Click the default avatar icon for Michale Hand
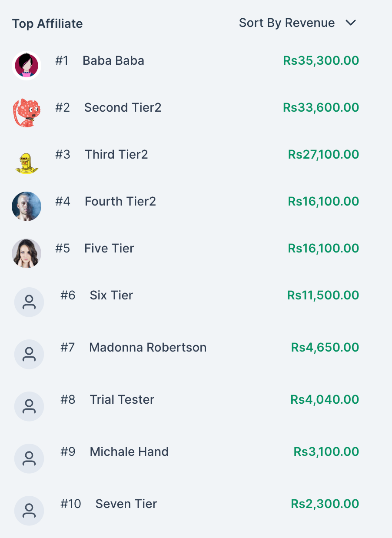 (29, 458)
